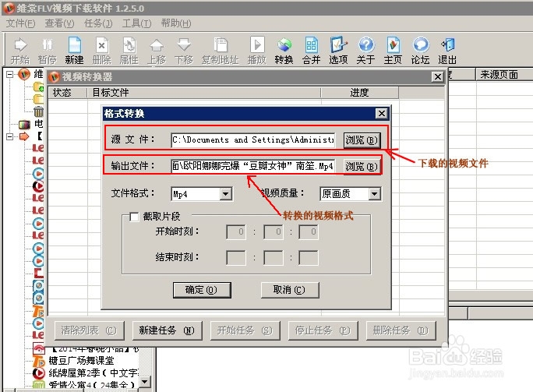The image size is (533, 392).
Task: Click the 目标文件 column header
Action: (x=204, y=93)
